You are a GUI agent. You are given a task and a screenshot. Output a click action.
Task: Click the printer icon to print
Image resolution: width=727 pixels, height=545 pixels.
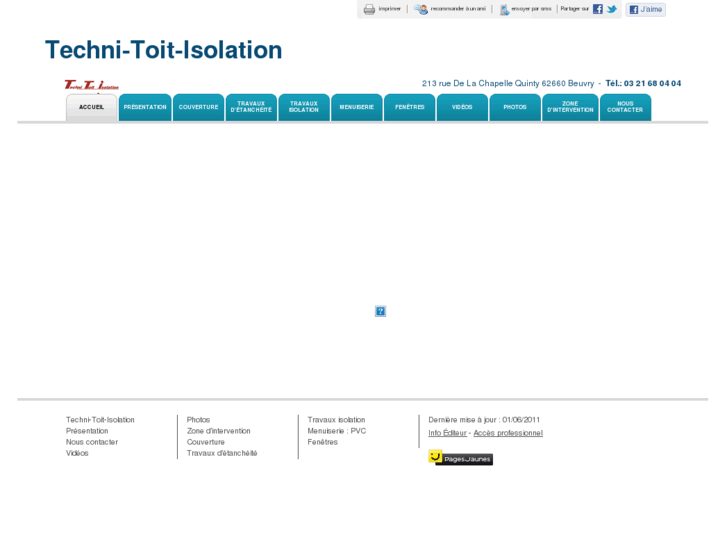coord(369,9)
